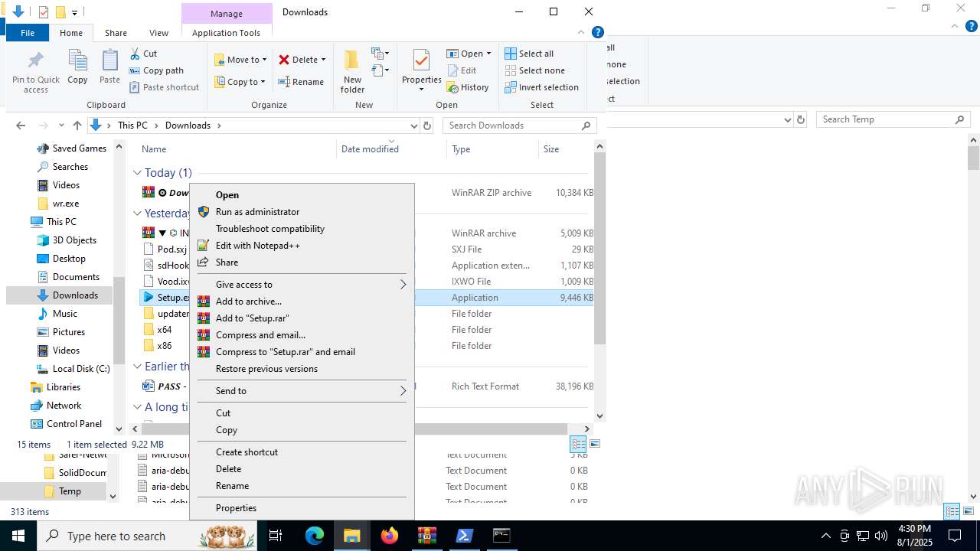Open Application Tools tab
980x551 pixels.
(x=227, y=33)
